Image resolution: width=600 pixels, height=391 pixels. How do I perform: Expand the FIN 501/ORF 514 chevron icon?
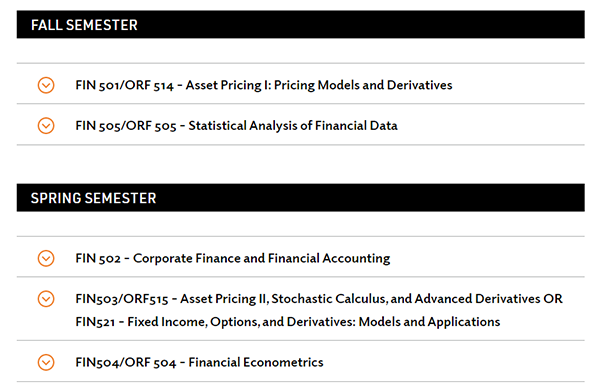coord(46,85)
